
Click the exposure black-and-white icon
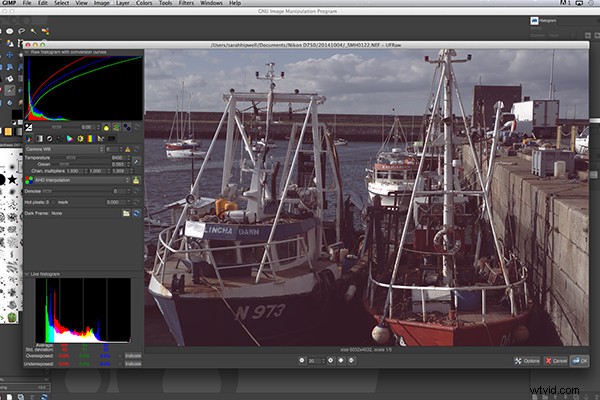(x=29, y=127)
